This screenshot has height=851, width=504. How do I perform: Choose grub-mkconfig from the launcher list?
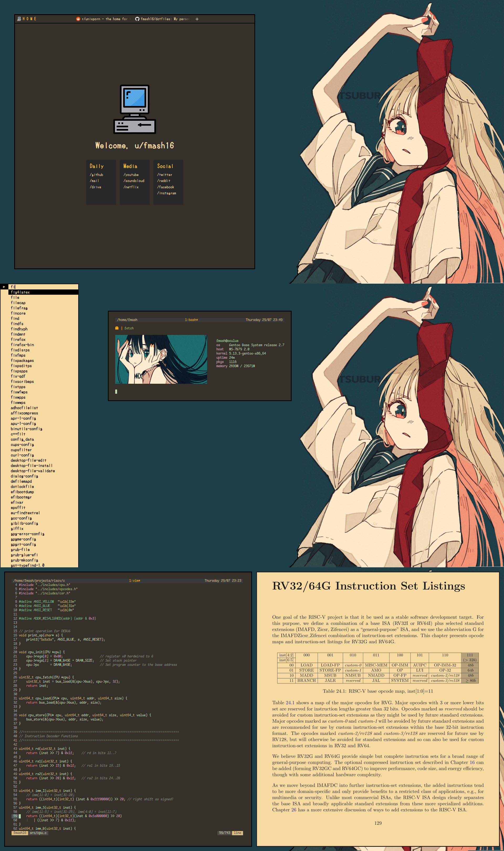coord(24,560)
